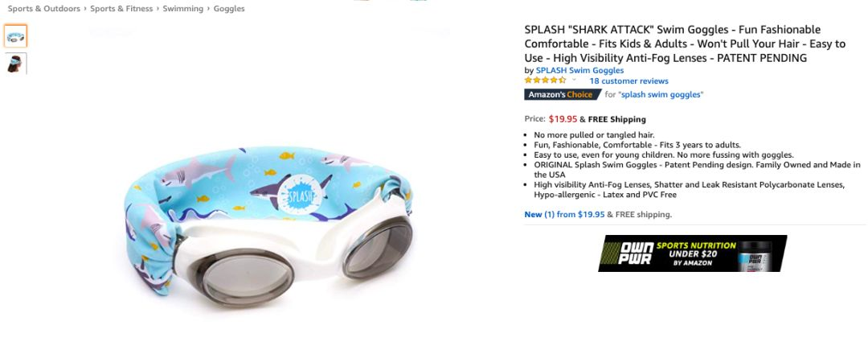Screen dimensions: 868x350
Task: Select the first goggles thumbnail image
Action: pyautogui.click(x=15, y=36)
